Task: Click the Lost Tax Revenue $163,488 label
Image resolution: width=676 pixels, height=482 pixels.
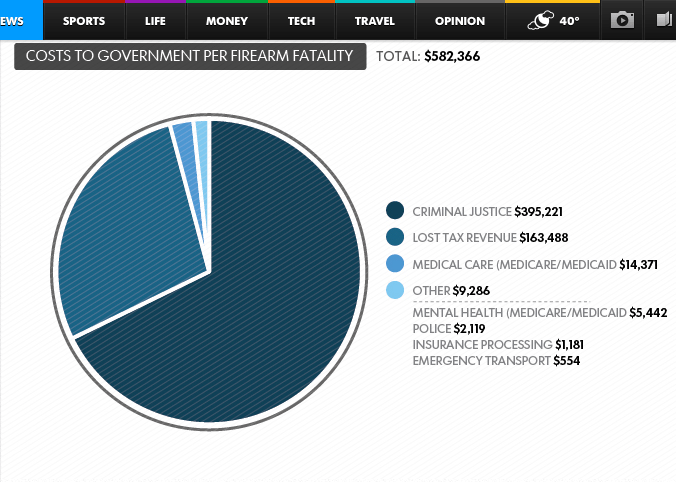Action: pyautogui.click(x=479, y=237)
